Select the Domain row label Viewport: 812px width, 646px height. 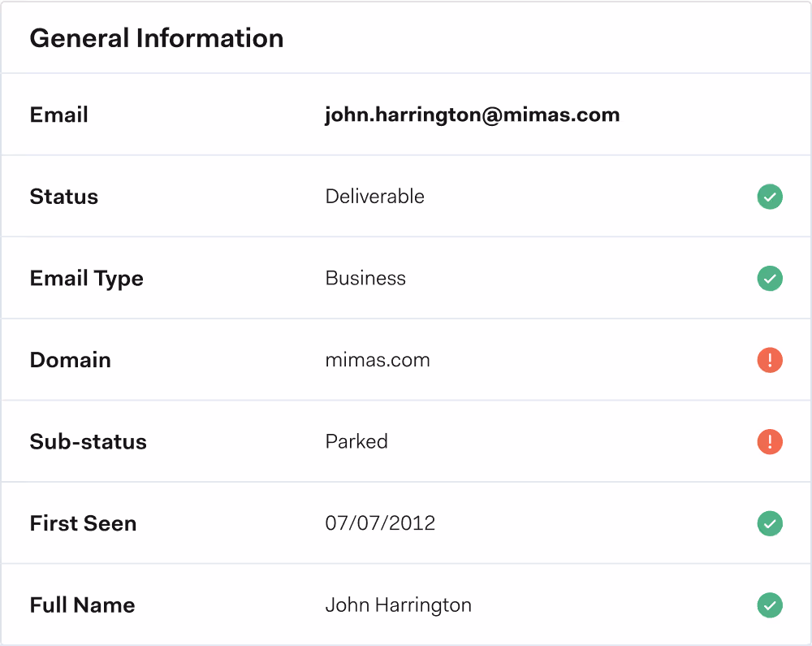pyautogui.click(x=70, y=360)
